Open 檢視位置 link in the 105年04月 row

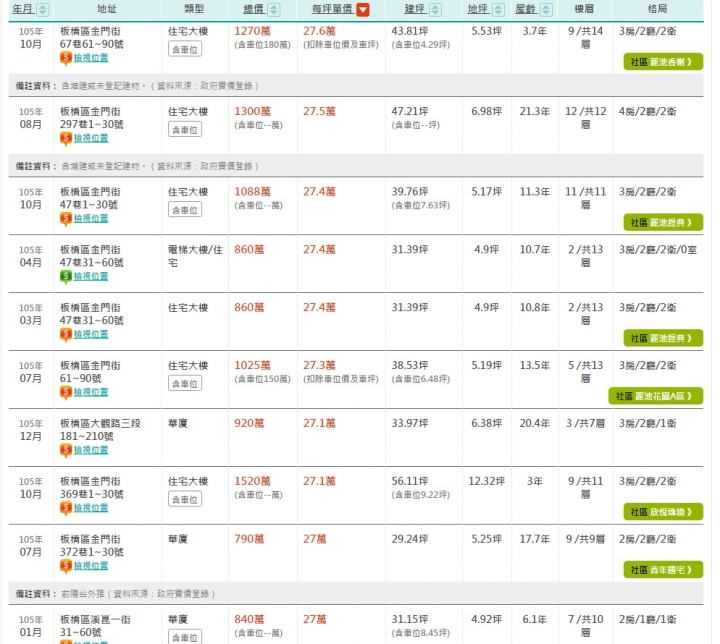click(x=91, y=277)
